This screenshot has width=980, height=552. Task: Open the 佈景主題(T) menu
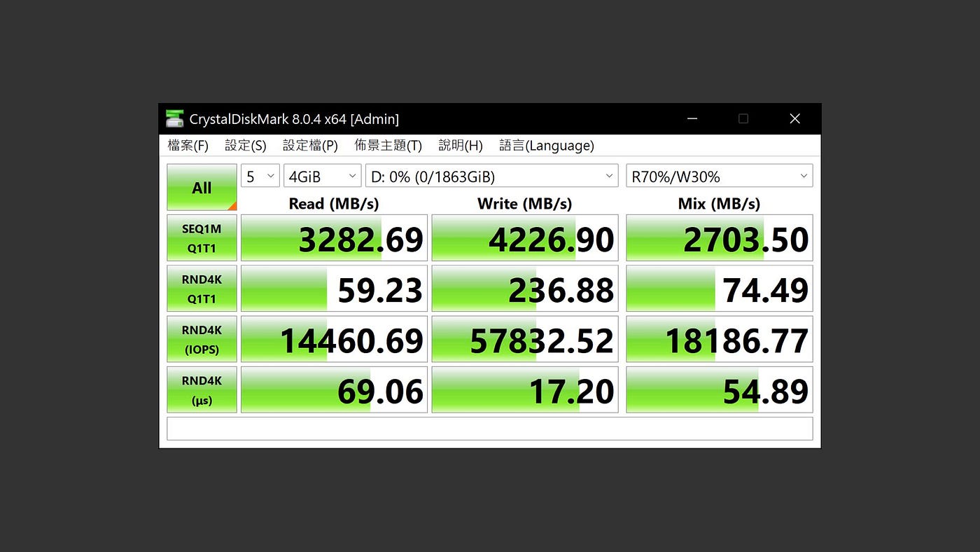pyautogui.click(x=388, y=146)
